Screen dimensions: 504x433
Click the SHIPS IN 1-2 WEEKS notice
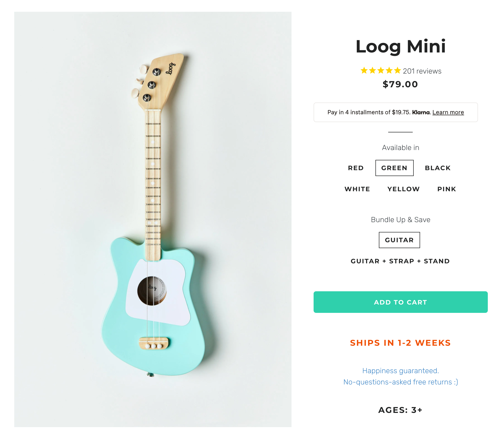tap(400, 343)
